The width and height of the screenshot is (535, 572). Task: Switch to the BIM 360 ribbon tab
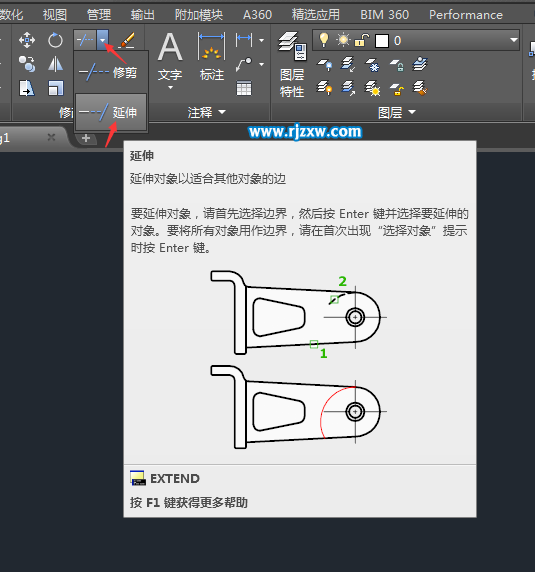pyautogui.click(x=384, y=15)
